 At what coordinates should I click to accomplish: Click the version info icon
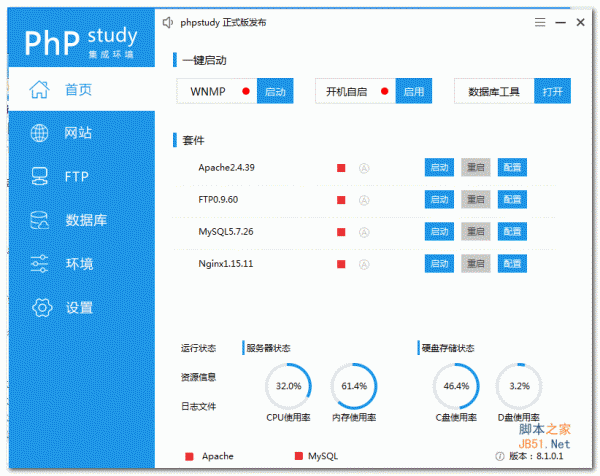click(499, 456)
